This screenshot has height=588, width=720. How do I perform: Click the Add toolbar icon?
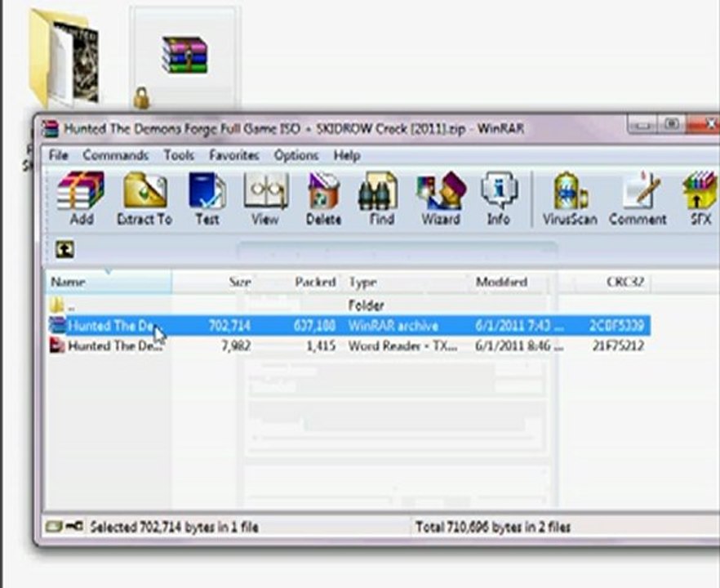80,198
